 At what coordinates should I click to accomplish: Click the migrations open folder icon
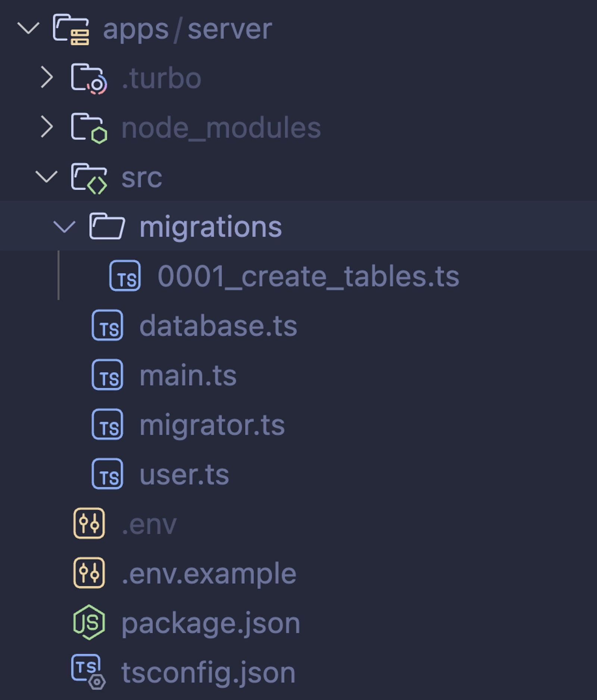point(107,226)
